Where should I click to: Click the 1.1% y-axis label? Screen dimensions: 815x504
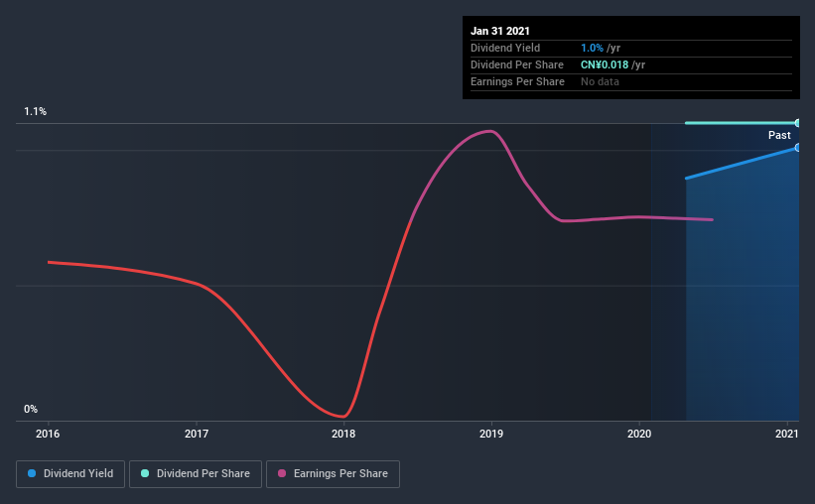pyautogui.click(x=36, y=112)
